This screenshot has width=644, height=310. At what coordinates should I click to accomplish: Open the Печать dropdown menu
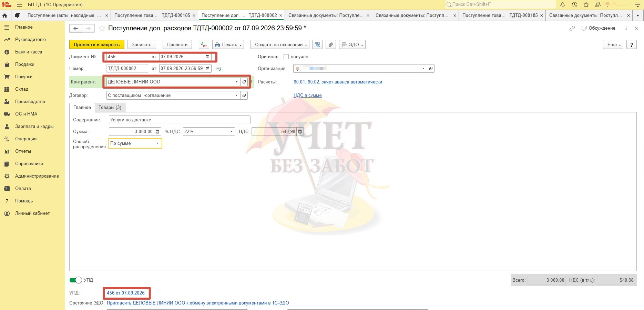[x=228, y=45]
